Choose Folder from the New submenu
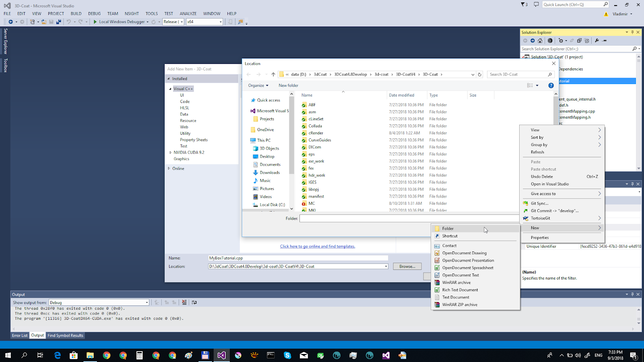644x362 pixels. point(475,228)
